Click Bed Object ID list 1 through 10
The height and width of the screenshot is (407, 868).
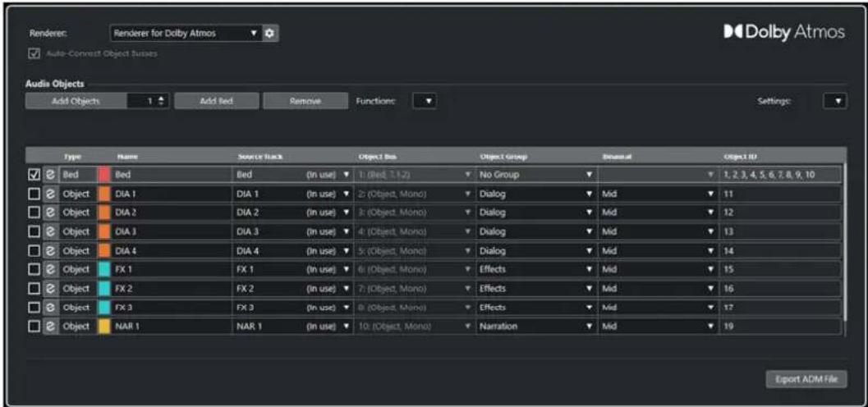(780, 175)
